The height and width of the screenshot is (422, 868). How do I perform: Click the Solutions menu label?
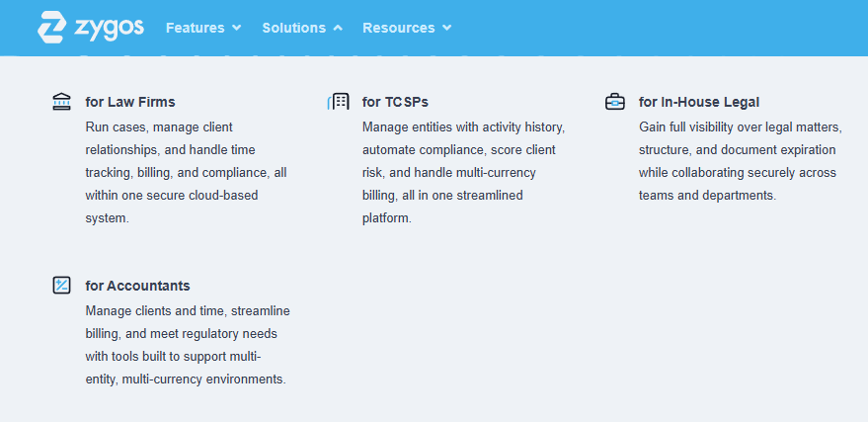point(293,28)
